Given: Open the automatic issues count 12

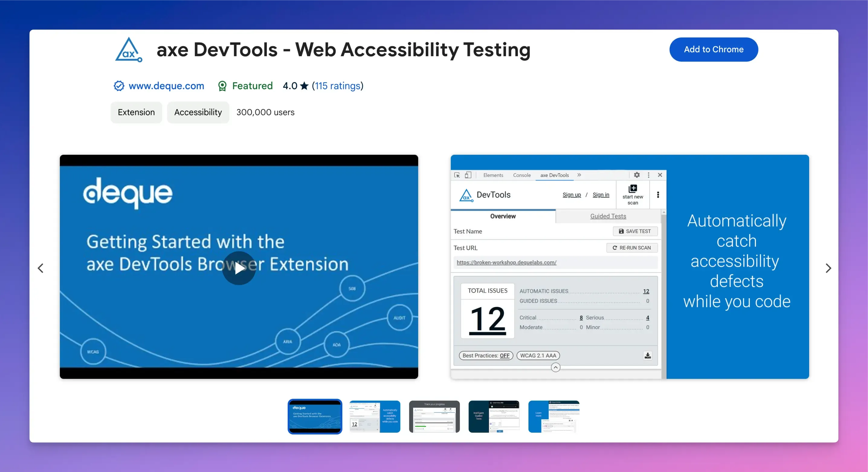Looking at the screenshot, I should point(646,291).
